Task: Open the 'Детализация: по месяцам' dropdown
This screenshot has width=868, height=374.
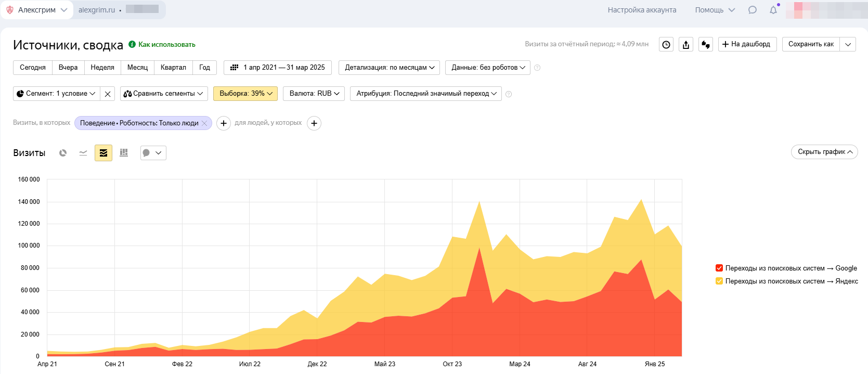Action: coord(389,68)
